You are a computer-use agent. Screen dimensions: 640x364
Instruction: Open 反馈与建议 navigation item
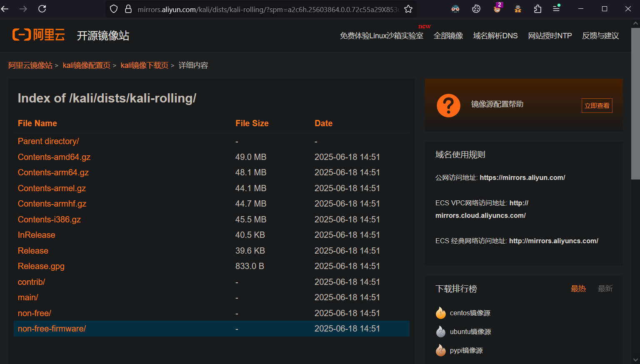tap(600, 36)
